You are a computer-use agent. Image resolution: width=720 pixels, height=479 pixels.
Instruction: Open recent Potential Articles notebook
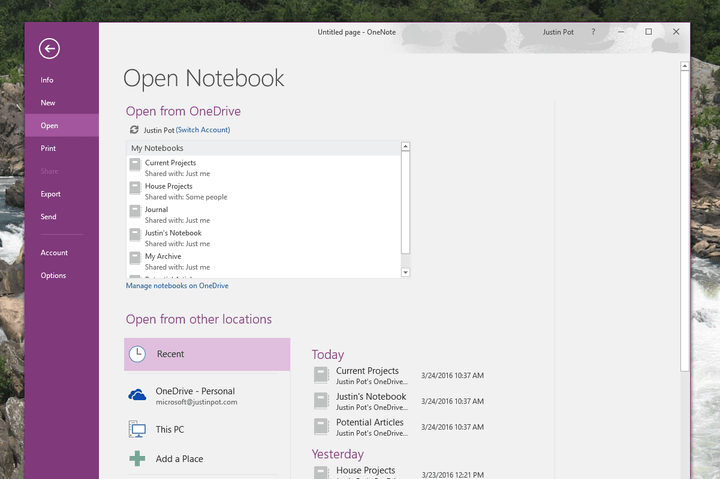point(399,427)
